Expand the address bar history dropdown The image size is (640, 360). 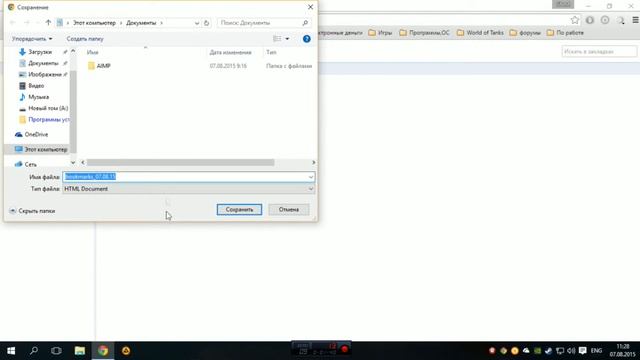click(197, 23)
